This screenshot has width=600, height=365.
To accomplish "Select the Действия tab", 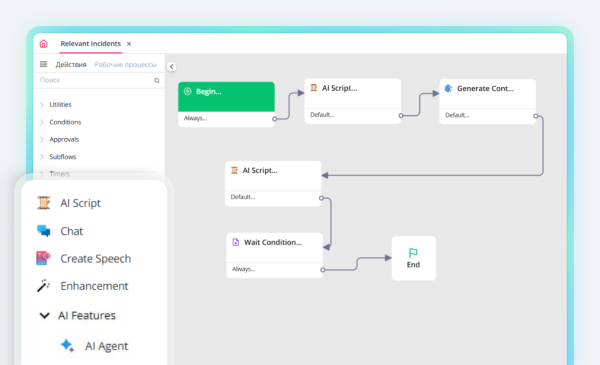I will (x=71, y=65).
